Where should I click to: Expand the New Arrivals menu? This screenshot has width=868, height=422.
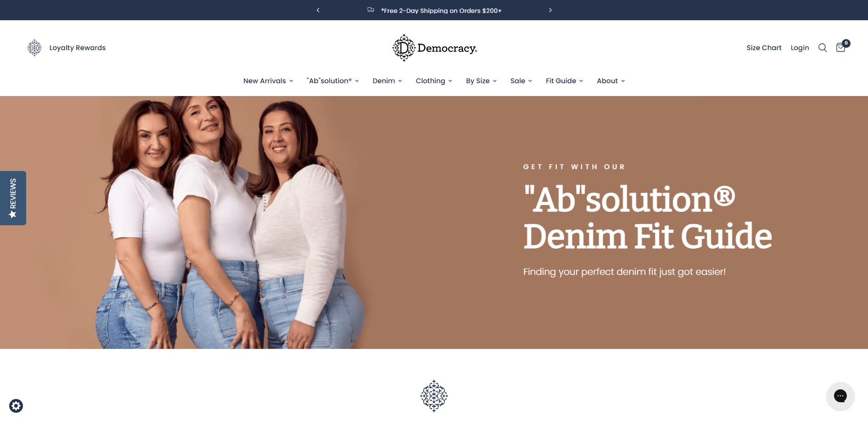tap(268, 81)
